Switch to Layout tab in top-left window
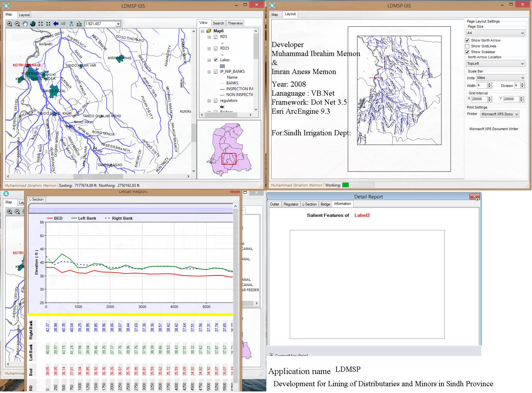Image resolution: width=532 pixels, height=393 pixels. click(24, 15)
